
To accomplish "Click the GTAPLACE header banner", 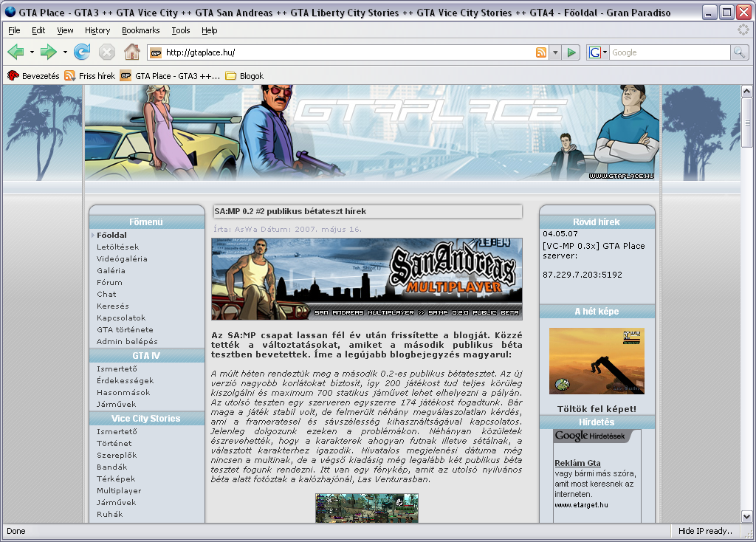I will point(372,133).
